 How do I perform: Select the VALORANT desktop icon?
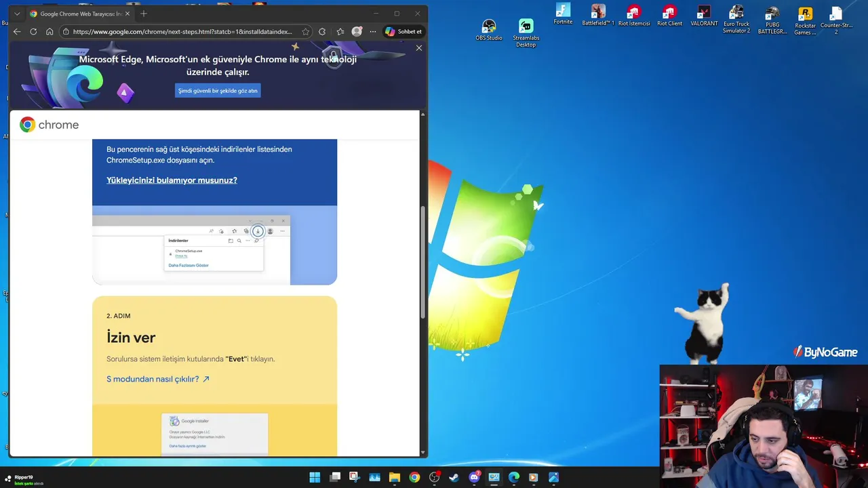tap(704, 16)
